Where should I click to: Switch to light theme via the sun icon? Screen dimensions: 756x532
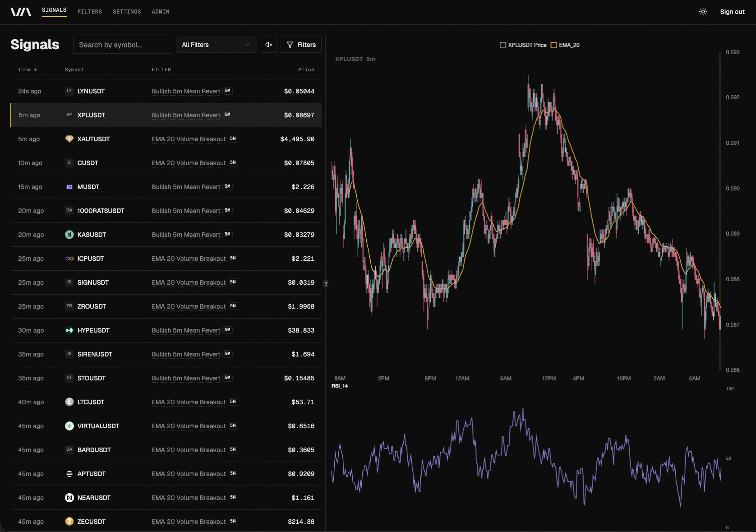pyautogui.click(x=702, y=11)
